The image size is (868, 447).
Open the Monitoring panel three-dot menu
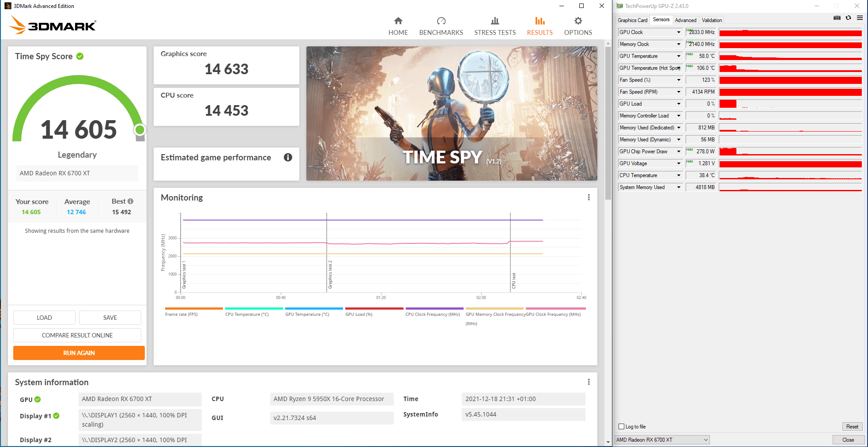(589, 197)
